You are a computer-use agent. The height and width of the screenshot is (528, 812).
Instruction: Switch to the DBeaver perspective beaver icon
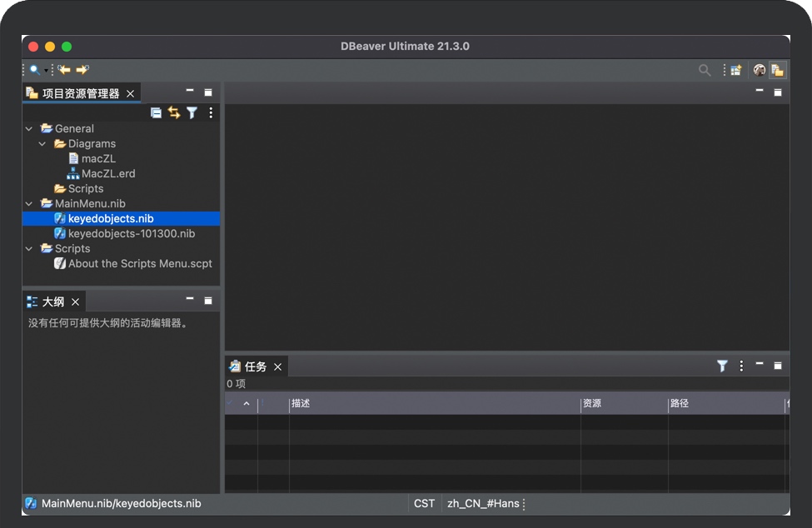point(760,70)
